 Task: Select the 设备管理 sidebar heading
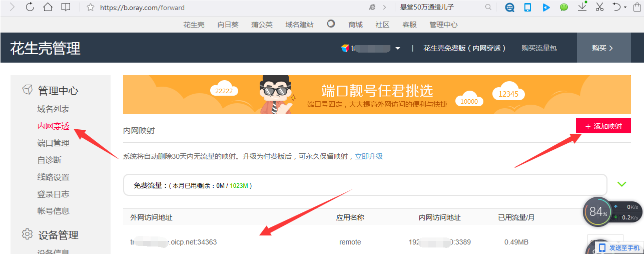pyautogui.click(x=58, y=235)
